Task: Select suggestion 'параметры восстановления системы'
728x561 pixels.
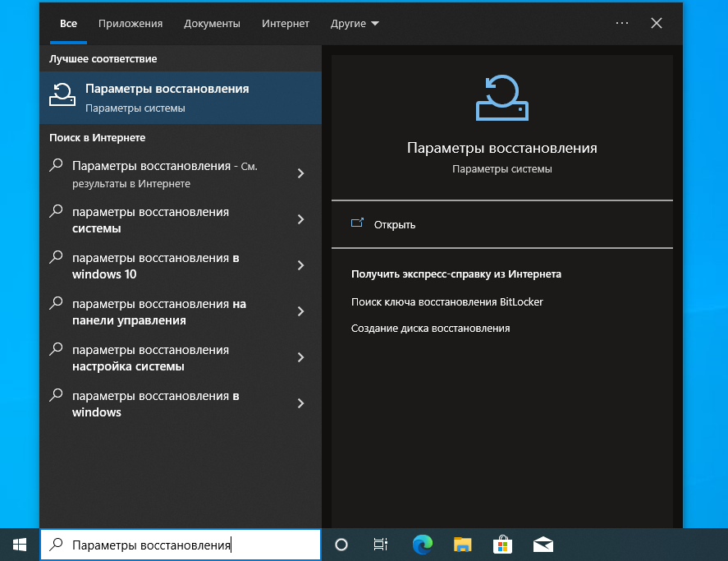Action: (x=181, y=220)
